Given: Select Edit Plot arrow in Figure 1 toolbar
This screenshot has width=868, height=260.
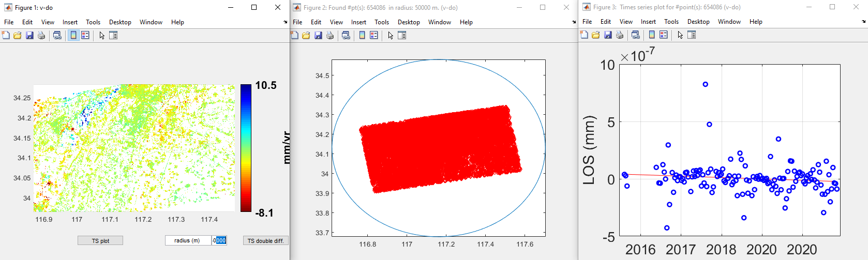Looking at the screenshot, I should click(102, 35).
